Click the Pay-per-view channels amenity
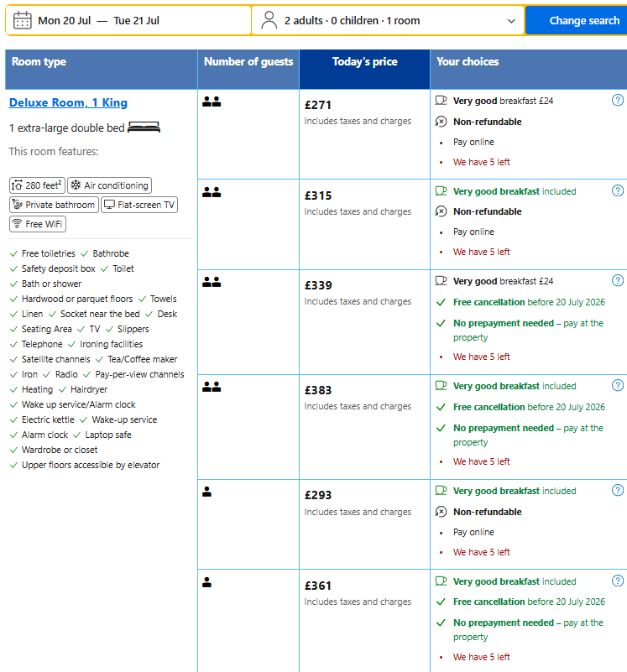The image size is (627, 672). click(x=139, y=374)
